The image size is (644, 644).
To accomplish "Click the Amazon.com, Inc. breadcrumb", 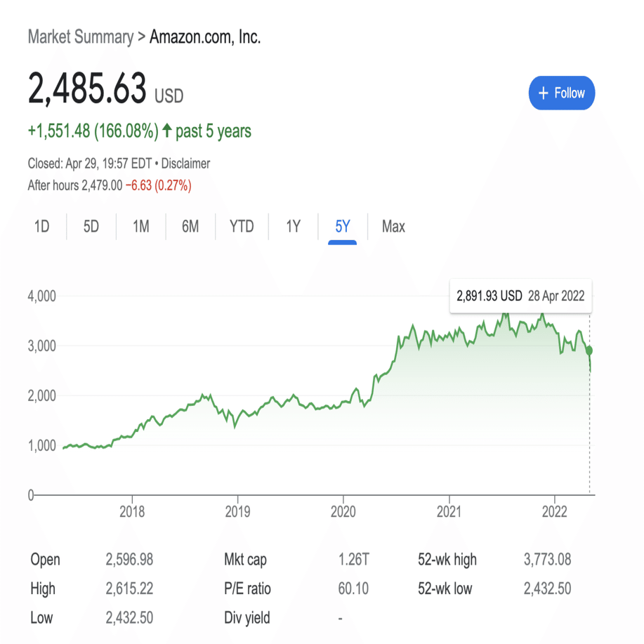I will pos(204,37).
